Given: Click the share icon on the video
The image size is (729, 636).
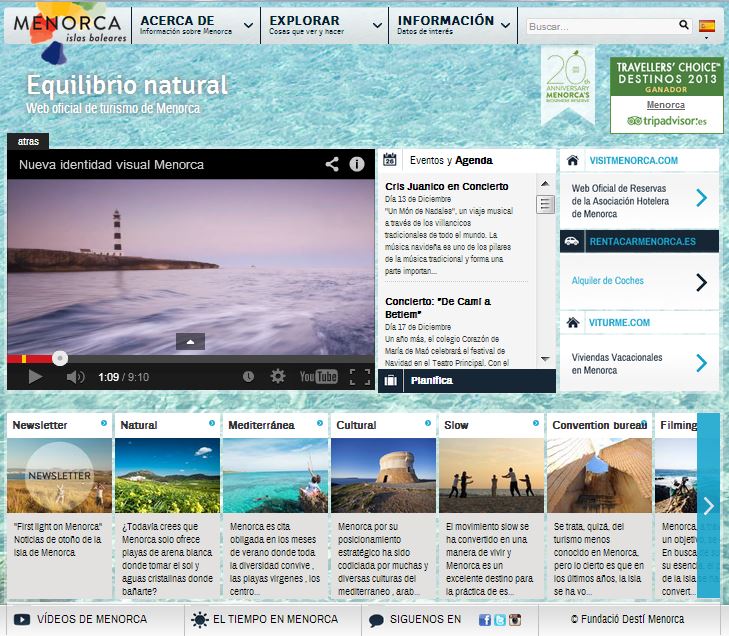Looking at the screenshot, I should click(x=332, y=165).
